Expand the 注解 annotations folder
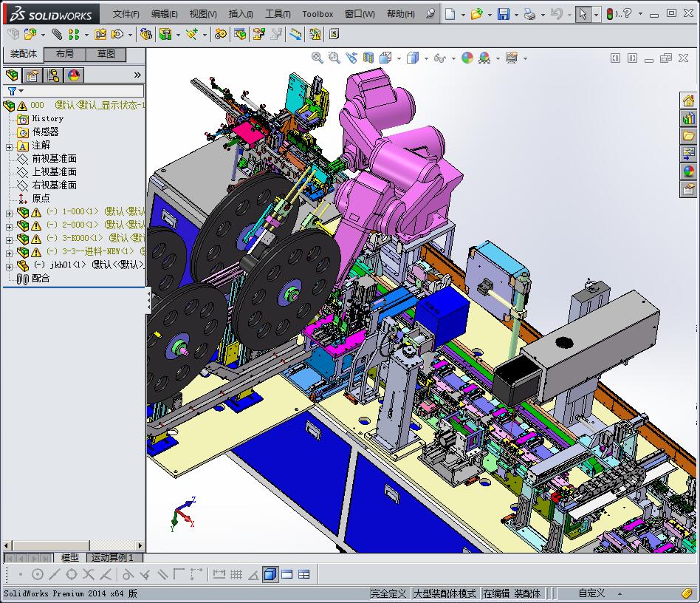Viewport: 700px width, 603px height. [9, 146]
